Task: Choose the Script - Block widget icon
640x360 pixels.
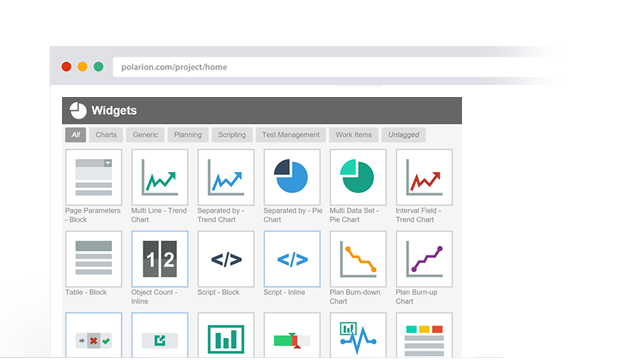Action: point(226,259)
